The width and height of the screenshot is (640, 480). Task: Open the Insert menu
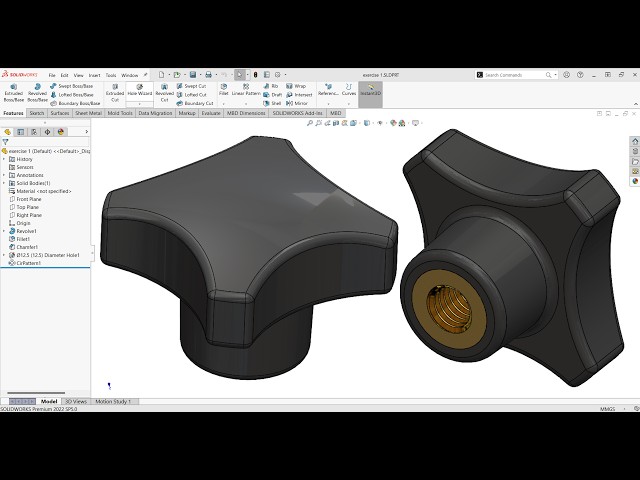point(94,75)
